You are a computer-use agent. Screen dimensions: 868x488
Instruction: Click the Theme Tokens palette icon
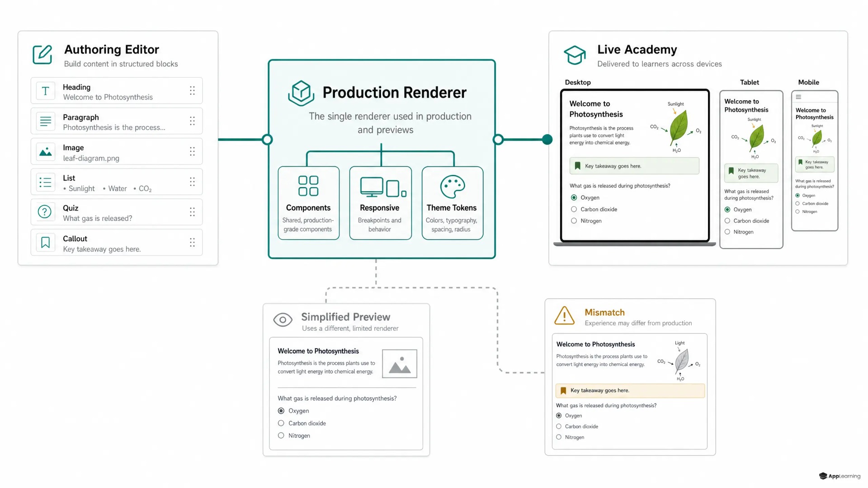pos(453,187)
